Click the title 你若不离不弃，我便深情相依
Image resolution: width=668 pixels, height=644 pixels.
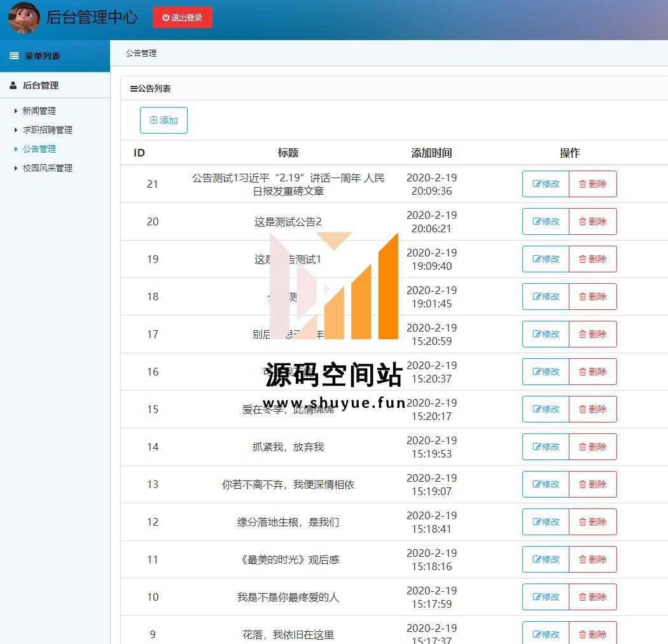click(x=288, y=484)
